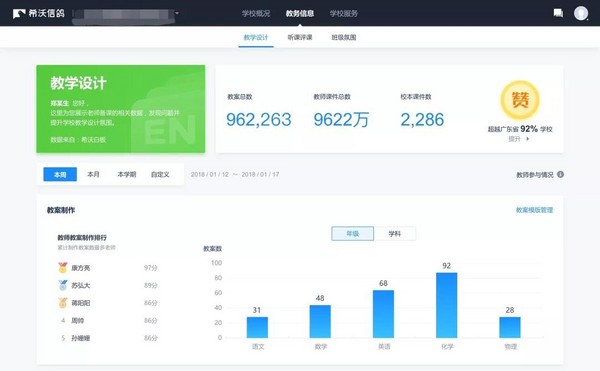Viewport: 600px width, 371px height.
Task: Switch to 听课评课 tab
Action: (x=300, y=37)
